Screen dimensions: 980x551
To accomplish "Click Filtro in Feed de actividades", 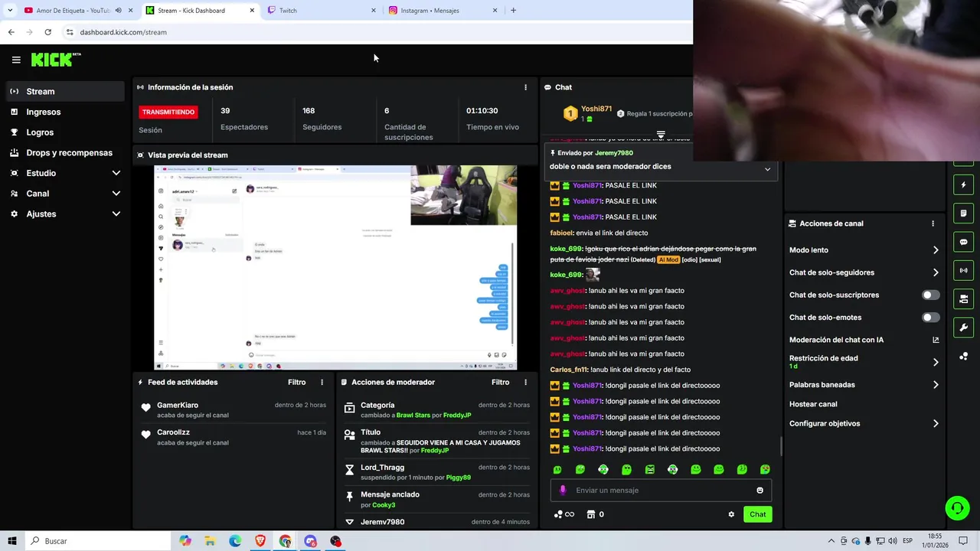I will (296, 382).
